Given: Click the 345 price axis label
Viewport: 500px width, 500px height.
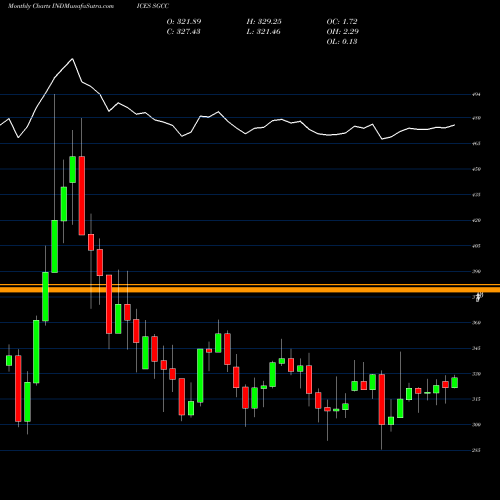Looking at the screenshot, I should click(476, 348).
